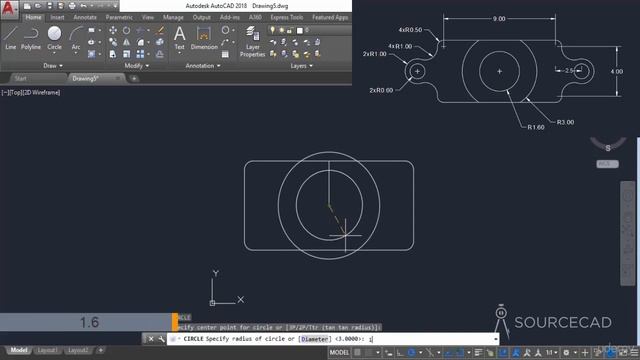Click the Table tool in Annotation

tap(225, 54)
